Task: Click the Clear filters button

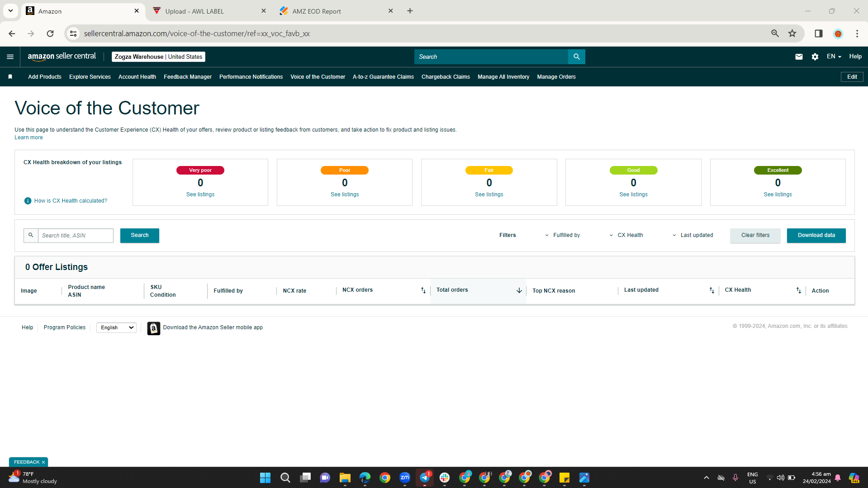Action: (755, 236)
